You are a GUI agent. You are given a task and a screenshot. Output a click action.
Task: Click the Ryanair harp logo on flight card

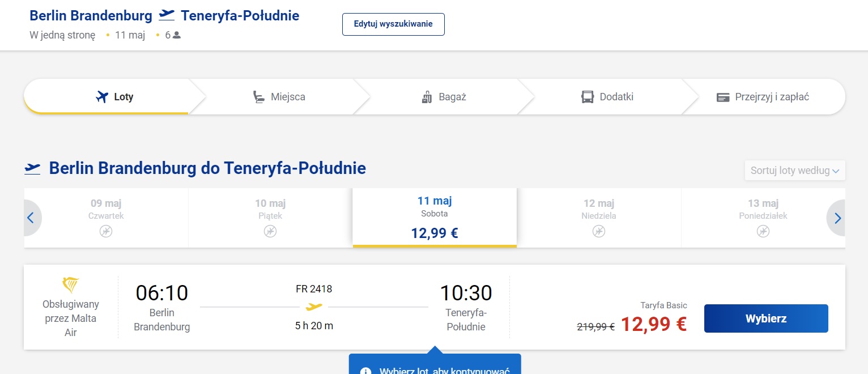[x=71, y=285]
